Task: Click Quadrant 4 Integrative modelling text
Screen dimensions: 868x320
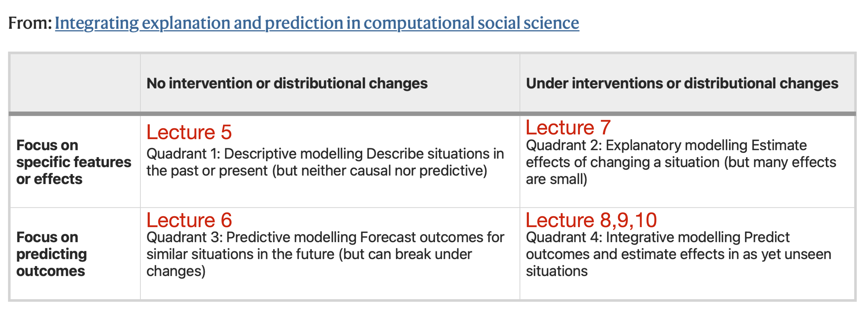Action: coord(678,254)
